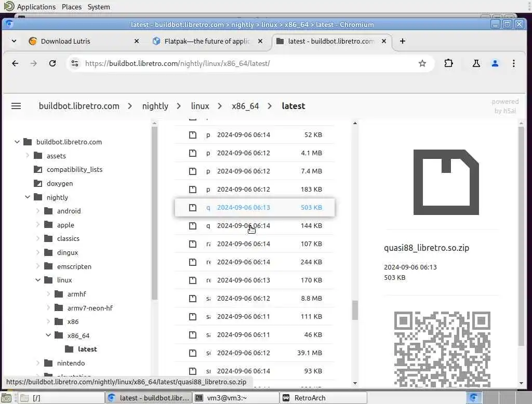532x404 pixels.
Task: Expand the apple folder in tree
Action: pyautogui.click(x=38, y=225)
